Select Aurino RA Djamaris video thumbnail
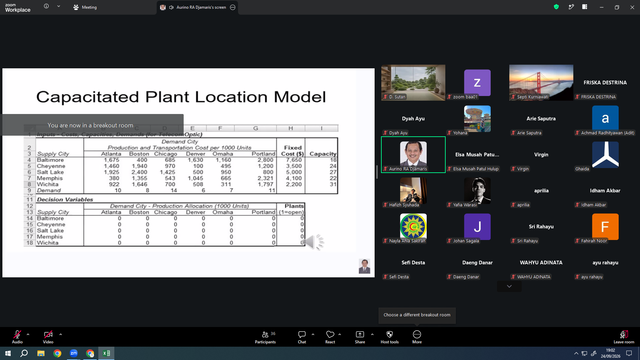 coord(413,155)
